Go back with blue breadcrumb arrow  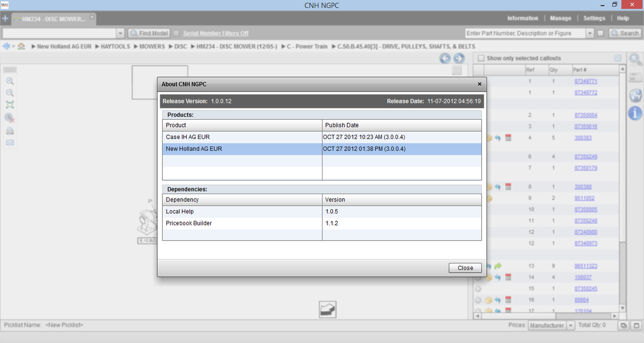pos(6,46)
